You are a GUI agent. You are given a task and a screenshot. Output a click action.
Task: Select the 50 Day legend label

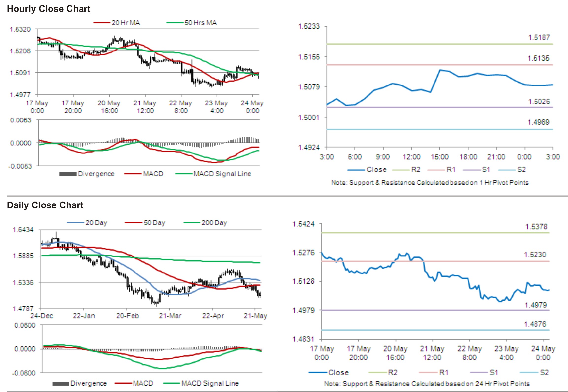coord(154,223)
